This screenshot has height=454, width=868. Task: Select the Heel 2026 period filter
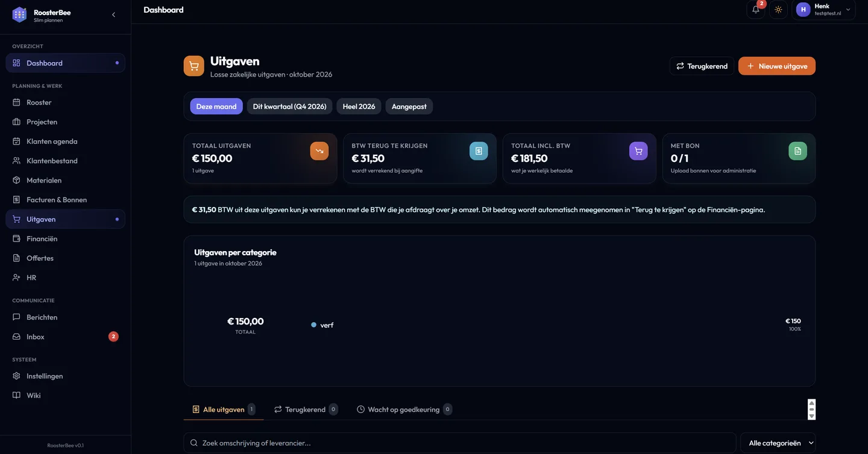point(359,107)
